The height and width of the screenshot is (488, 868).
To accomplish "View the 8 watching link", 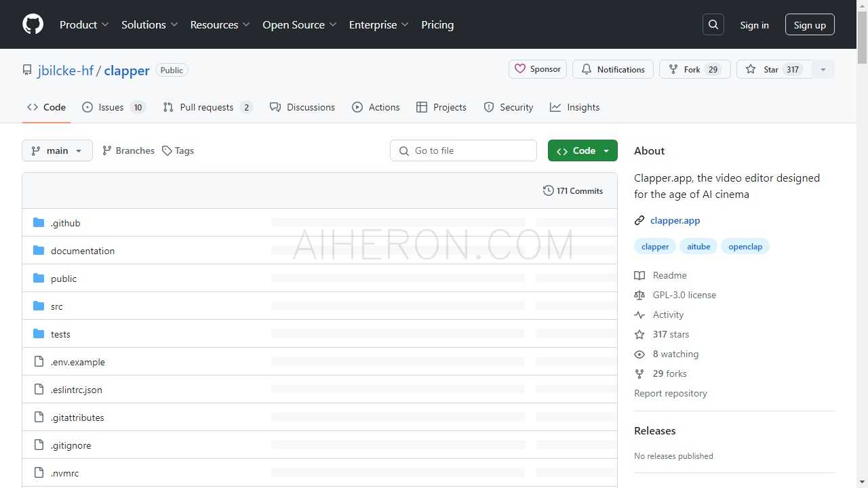I will click(667, 354).
